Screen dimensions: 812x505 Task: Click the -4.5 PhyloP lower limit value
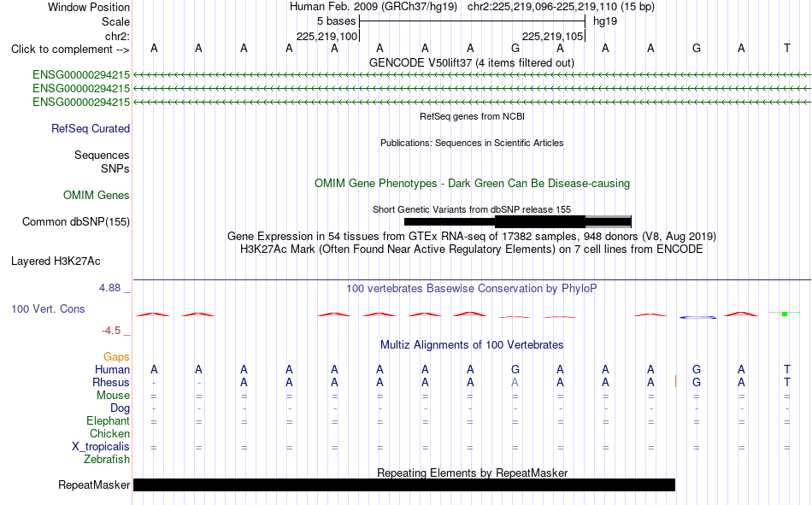[111, 331]
